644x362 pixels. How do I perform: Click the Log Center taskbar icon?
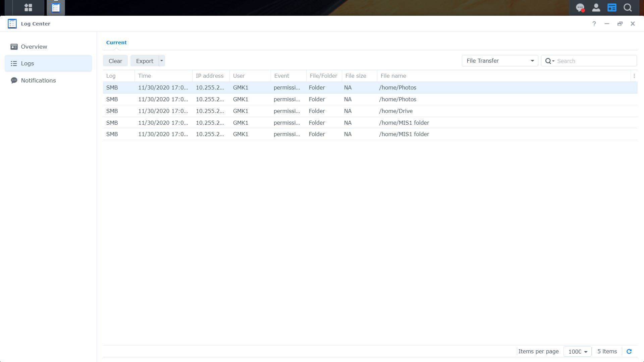(56, 7)
